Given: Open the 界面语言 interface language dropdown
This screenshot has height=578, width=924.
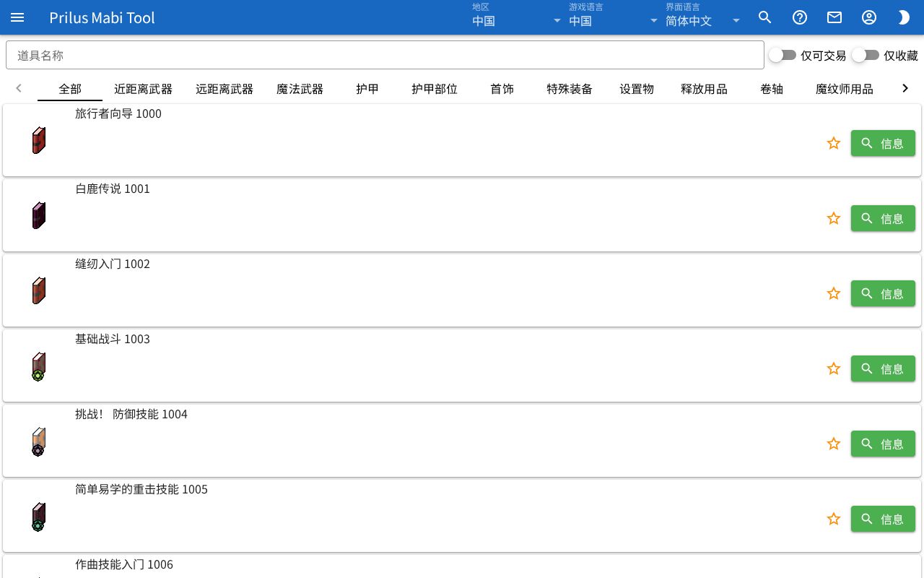Looking at the screenshot, I should coord(704,17).
